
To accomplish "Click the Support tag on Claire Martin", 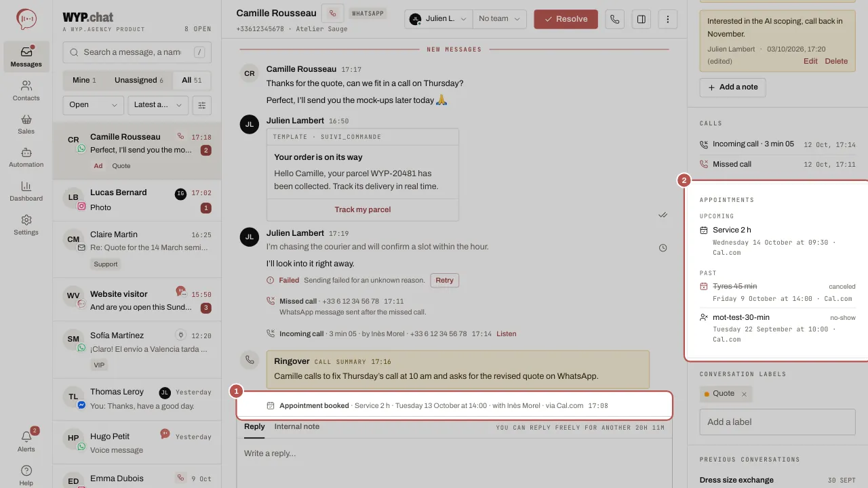I will click(106, 264).
